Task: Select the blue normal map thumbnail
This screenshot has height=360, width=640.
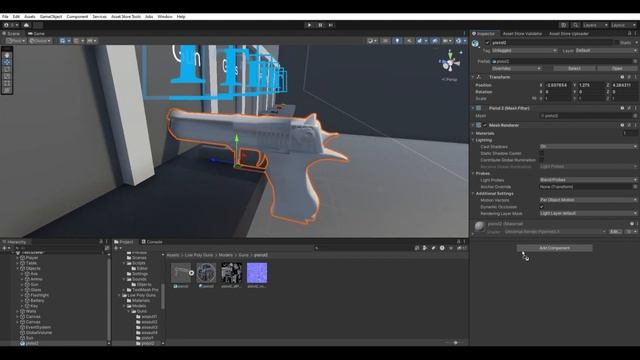Action: tap(257, 273)
